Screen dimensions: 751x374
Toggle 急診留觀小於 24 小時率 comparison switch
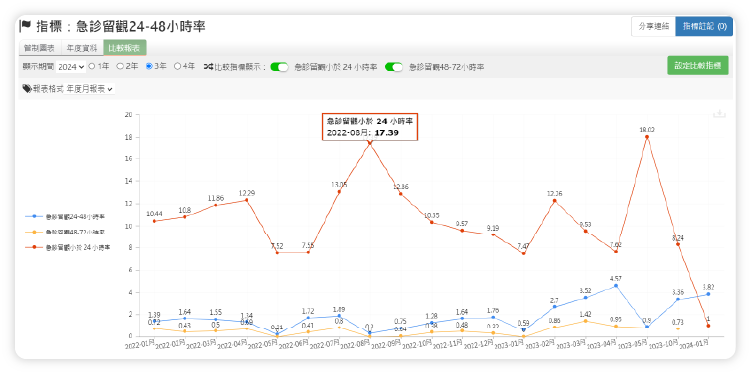279,67
